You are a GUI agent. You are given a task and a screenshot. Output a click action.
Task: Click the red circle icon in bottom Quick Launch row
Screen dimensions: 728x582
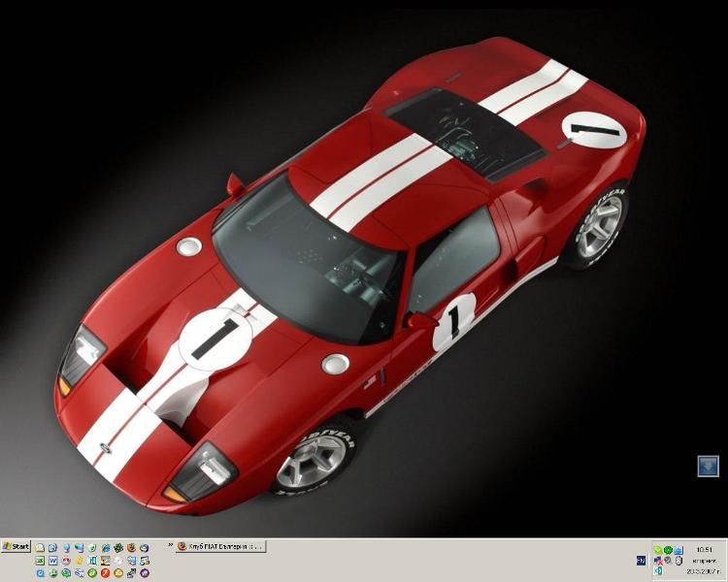(105, 573)
